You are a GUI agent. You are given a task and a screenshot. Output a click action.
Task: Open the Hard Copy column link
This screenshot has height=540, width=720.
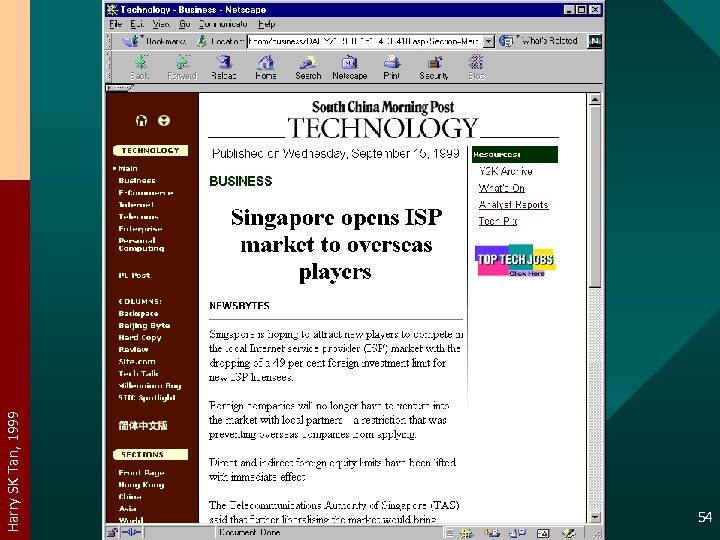click(x=140, y=337)
